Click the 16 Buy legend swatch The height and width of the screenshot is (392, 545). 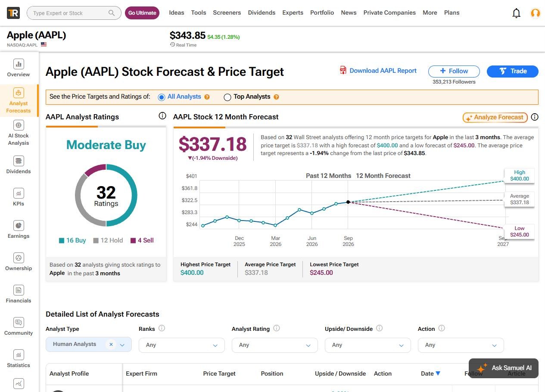click(62, 240)
